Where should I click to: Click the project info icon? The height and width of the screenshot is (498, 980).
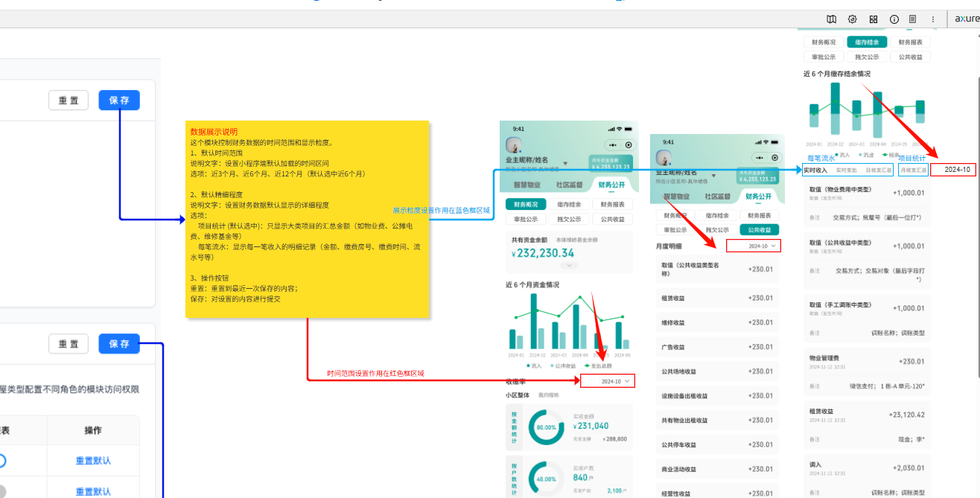pos(894,19)
